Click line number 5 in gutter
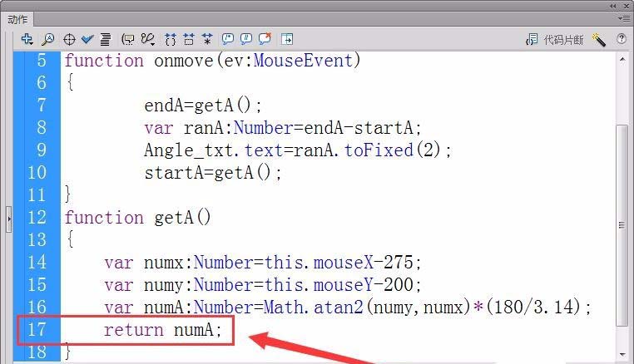Image resolution: width=634 pixels, height=364 pixels. click(42, 61)
